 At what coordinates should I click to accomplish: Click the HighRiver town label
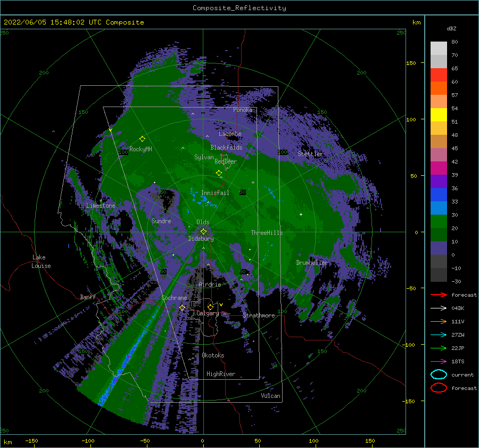(221, 374)
